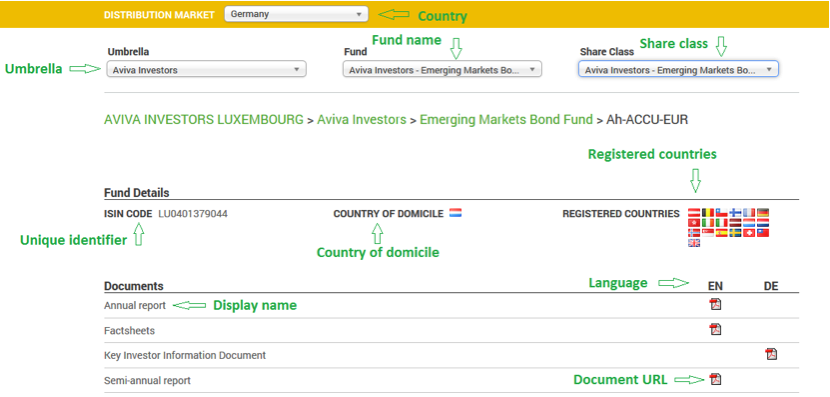Click the EN language column header
830x397 pixels.
tap(715, 286)
